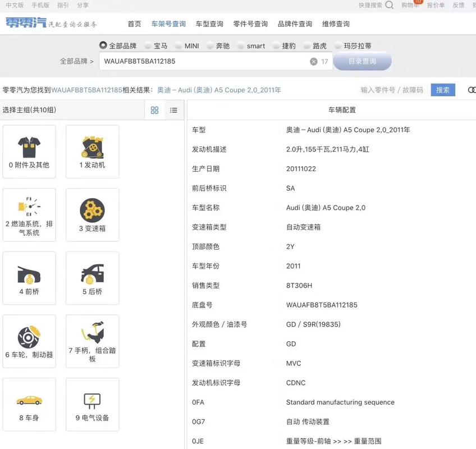Select the 捷豹 brand radio button
The image size is (476, 449).
point(276,46)
